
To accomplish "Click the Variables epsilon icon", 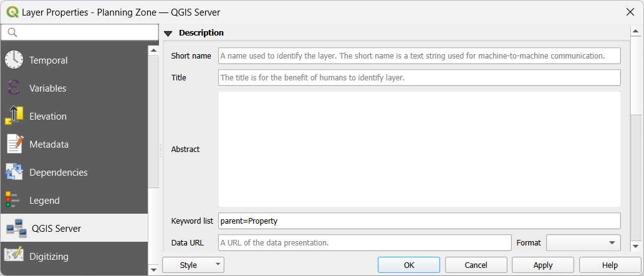I will click(x=14, y=88).
